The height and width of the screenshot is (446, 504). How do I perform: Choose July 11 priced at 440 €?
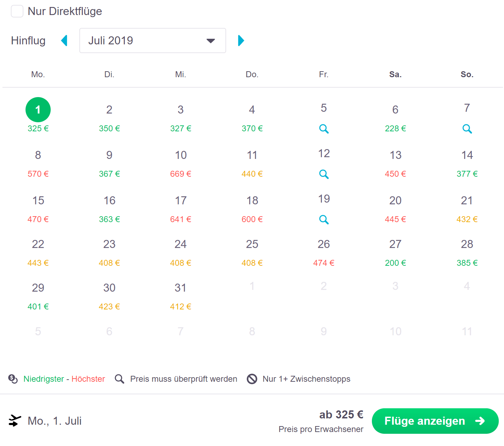pos(252,163)
